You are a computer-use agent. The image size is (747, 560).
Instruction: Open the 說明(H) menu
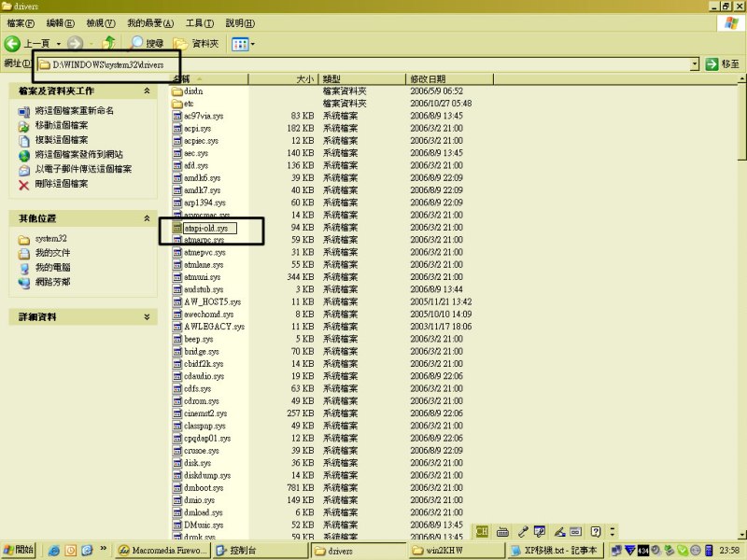click(x=240, y=22)
